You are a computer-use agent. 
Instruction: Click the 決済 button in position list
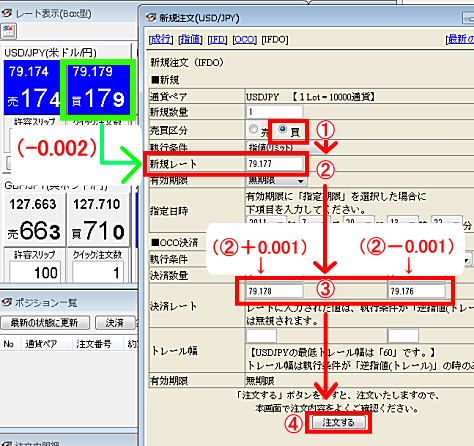(115, 323)
